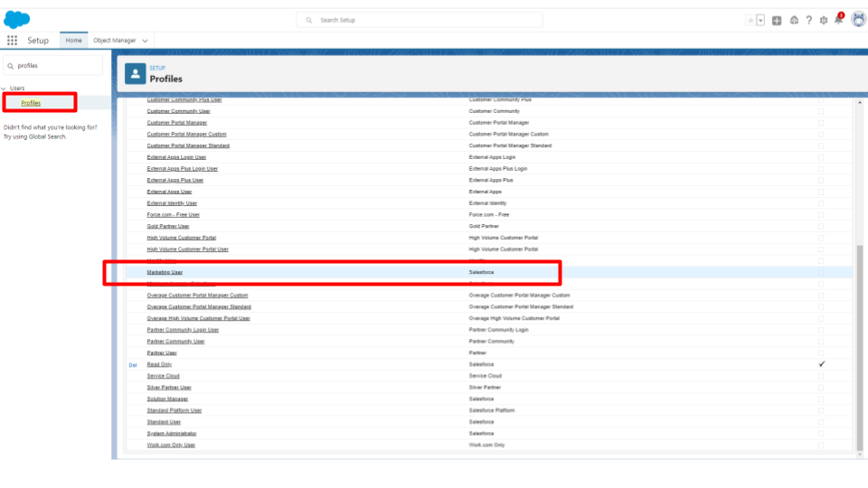Image resolution: width=868 pixels, height=488 pixels.
Task: Open the External Apps User profile
Action: click(x=169, y=192)
